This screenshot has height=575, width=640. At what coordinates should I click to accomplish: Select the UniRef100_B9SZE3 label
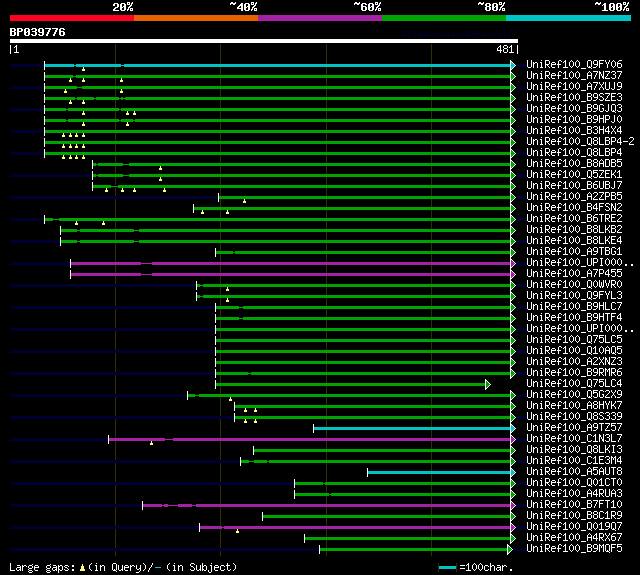574,98
